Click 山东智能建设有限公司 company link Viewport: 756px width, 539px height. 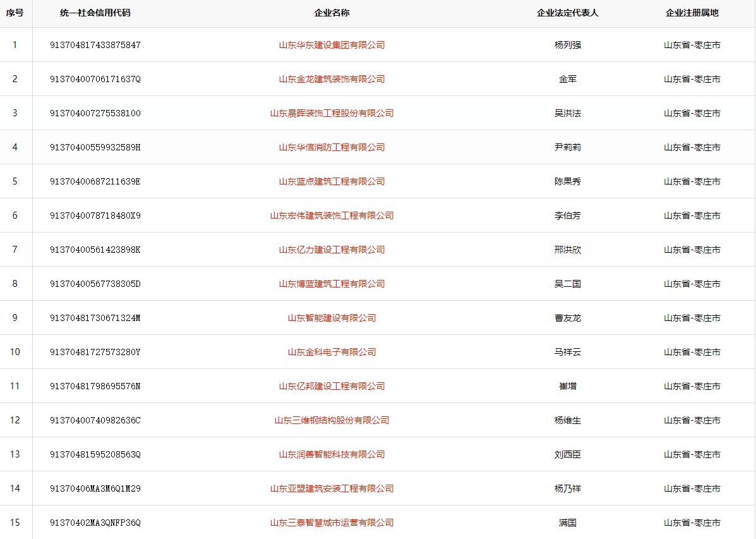(332, 318)
